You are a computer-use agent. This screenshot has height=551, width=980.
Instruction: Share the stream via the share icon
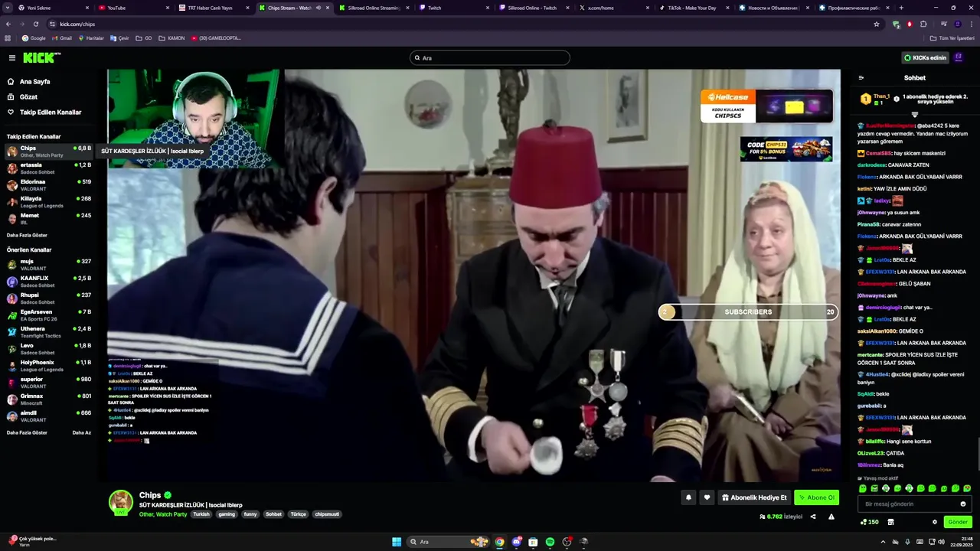tap(813, 517)
